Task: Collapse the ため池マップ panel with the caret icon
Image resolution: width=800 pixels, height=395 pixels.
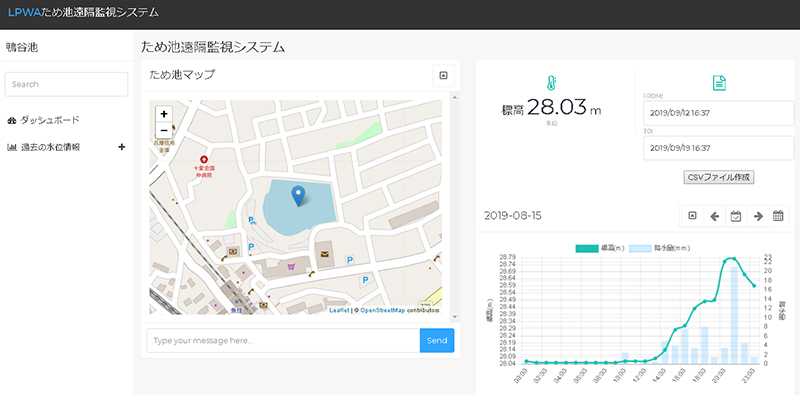Action: coord(443,75)
